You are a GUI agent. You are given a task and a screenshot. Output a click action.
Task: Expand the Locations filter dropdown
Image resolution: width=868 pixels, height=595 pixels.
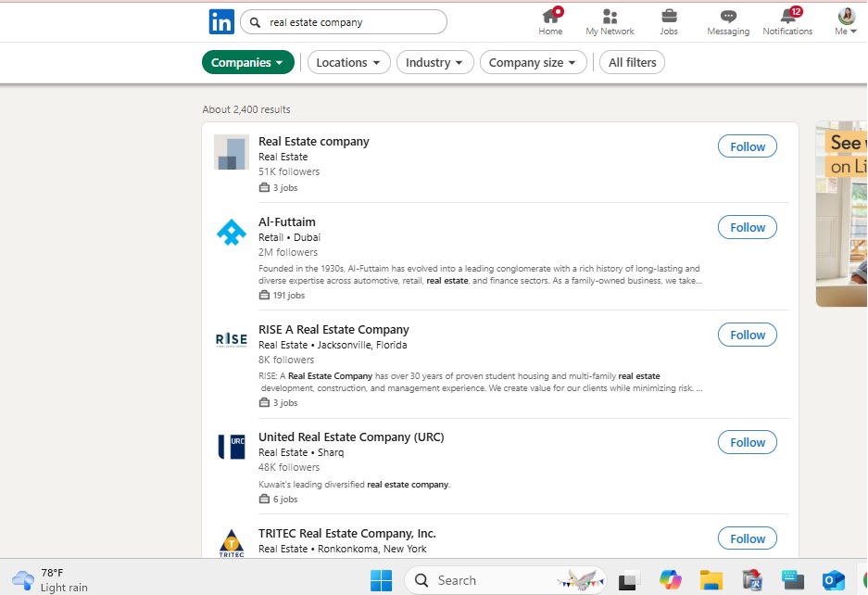[x=348, y=63]
